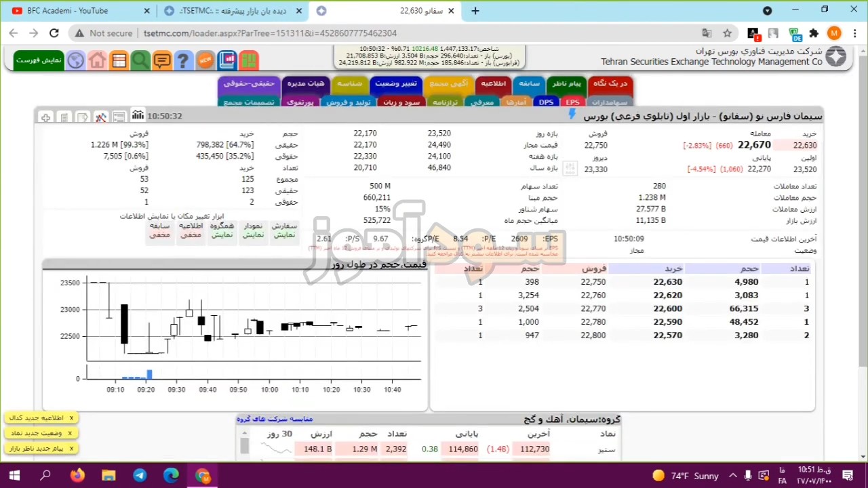Click the bar chart icon next to 10:50:32
Viewport: 868px width, 488px height.
[138, 116]
